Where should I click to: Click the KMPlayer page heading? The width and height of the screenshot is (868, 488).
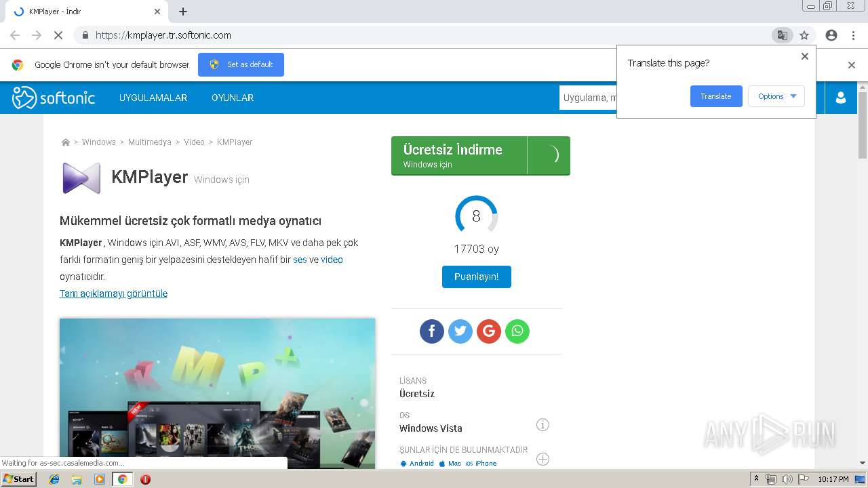pos(149,177)
